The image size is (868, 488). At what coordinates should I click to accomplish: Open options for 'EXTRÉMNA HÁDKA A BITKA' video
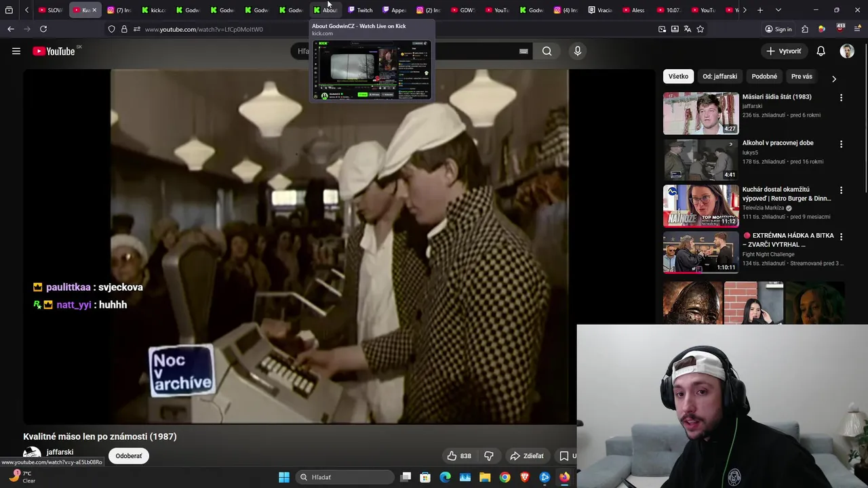tap(841, 237)
